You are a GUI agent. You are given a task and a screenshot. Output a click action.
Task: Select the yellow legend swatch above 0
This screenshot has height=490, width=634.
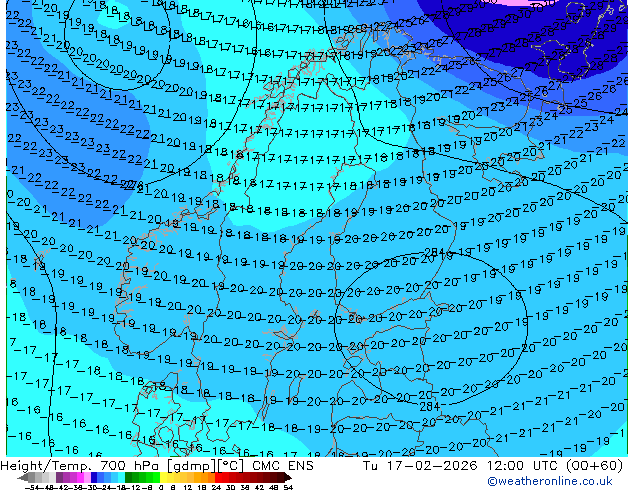[x=163, y=478]
